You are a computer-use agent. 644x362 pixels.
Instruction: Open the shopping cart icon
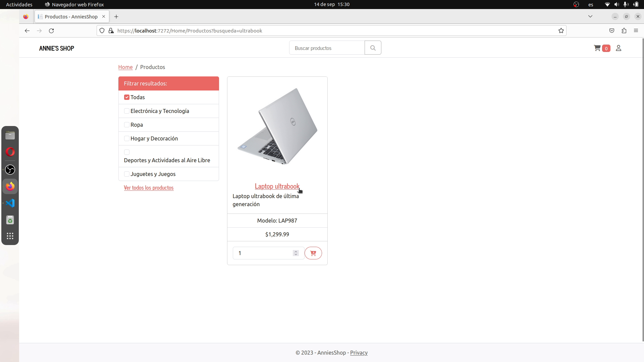(597, 48)
